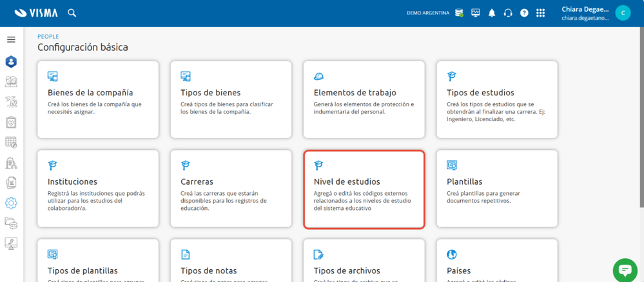This screenshot has height=282, width=644.
Task: Click the graduation cap on Nivel de estudios
Action: pos(318,165)
